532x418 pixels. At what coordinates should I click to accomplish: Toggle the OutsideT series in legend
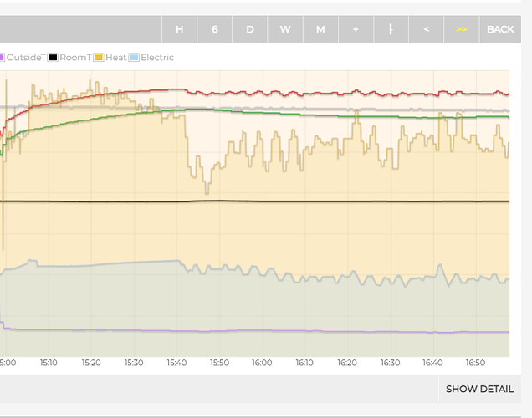(25, 58)
